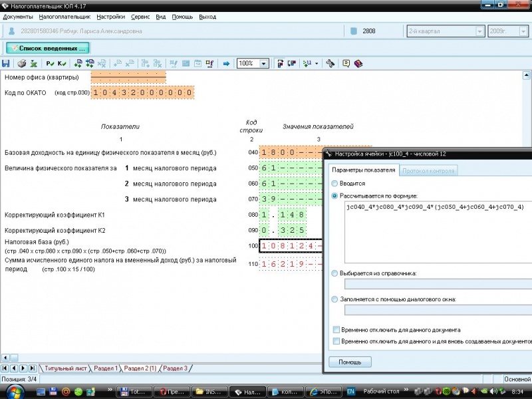Expand the arrow beside the green 'u' icon
Viewport: 532px width, 399px height.
pos(317,63)
